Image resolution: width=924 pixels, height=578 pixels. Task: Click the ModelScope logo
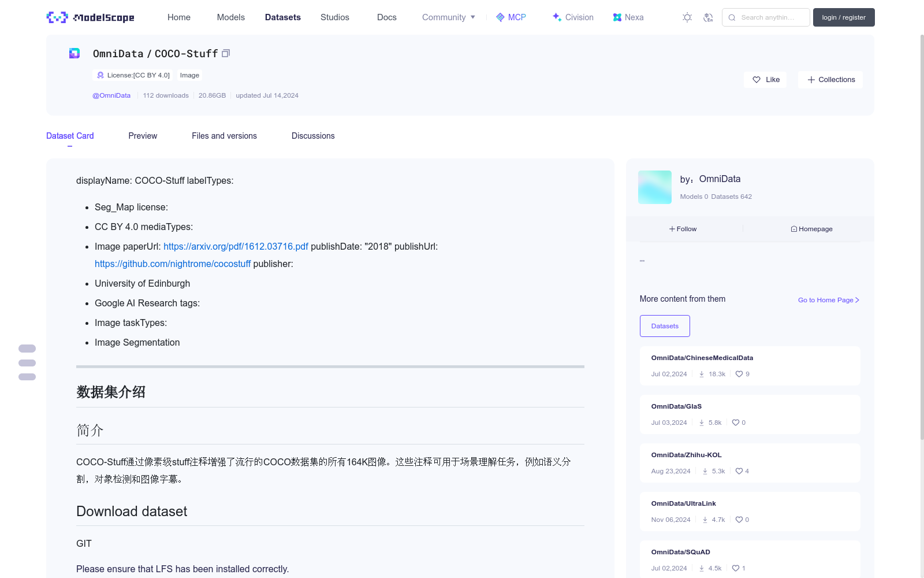pyautogui.click(x=90, y=17)
